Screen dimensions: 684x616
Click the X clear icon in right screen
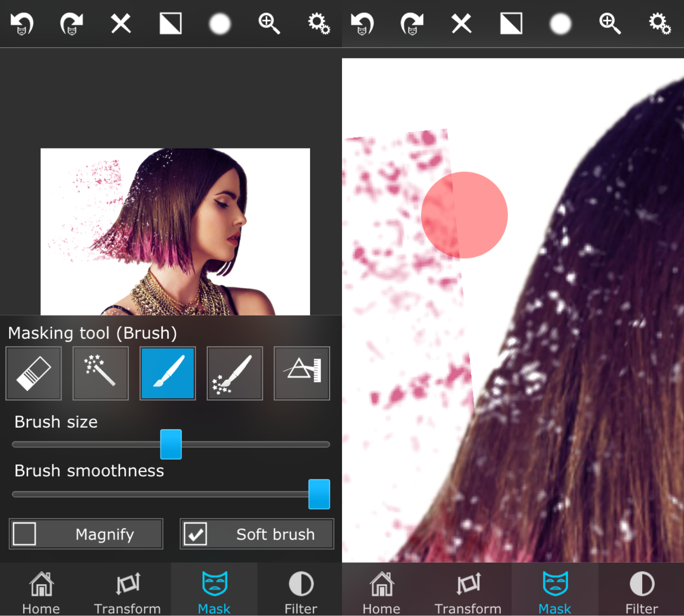(461, 24)
